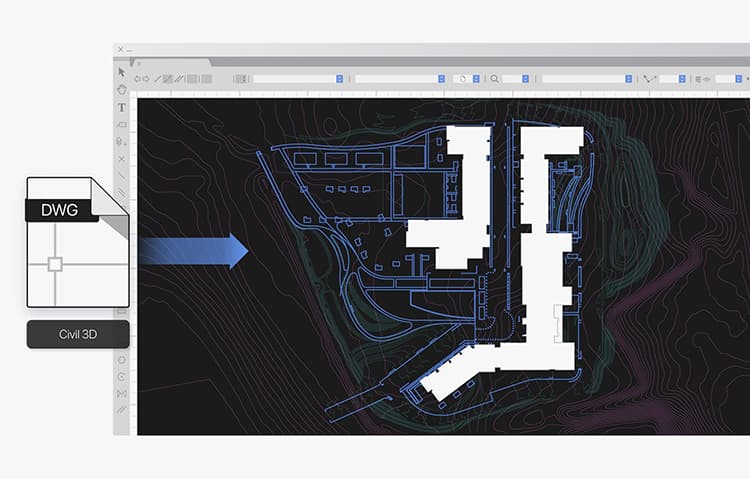The image size is (750, 479).
Task: Select the Mirror tool in lower palette
Action: click(x=121, y=393)
